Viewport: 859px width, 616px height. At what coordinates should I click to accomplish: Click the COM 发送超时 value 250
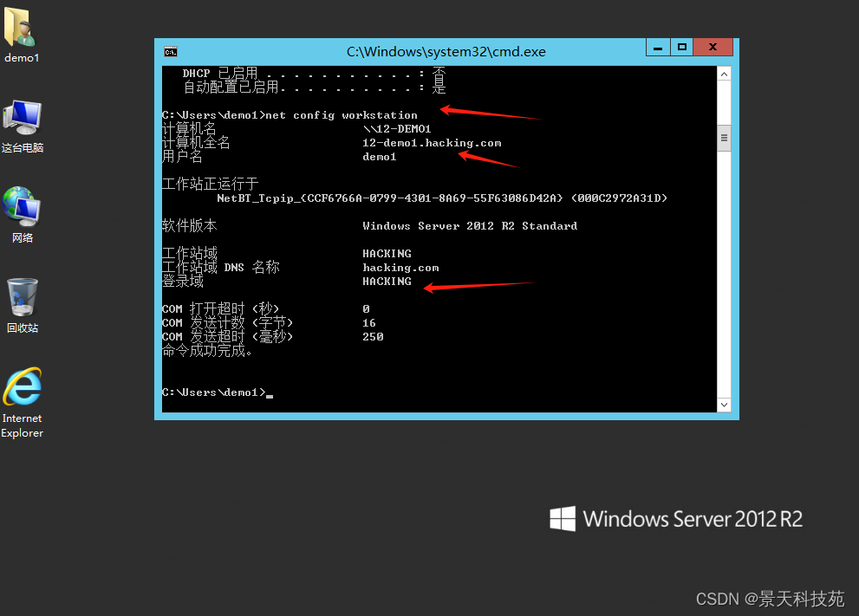coord(373,337)
